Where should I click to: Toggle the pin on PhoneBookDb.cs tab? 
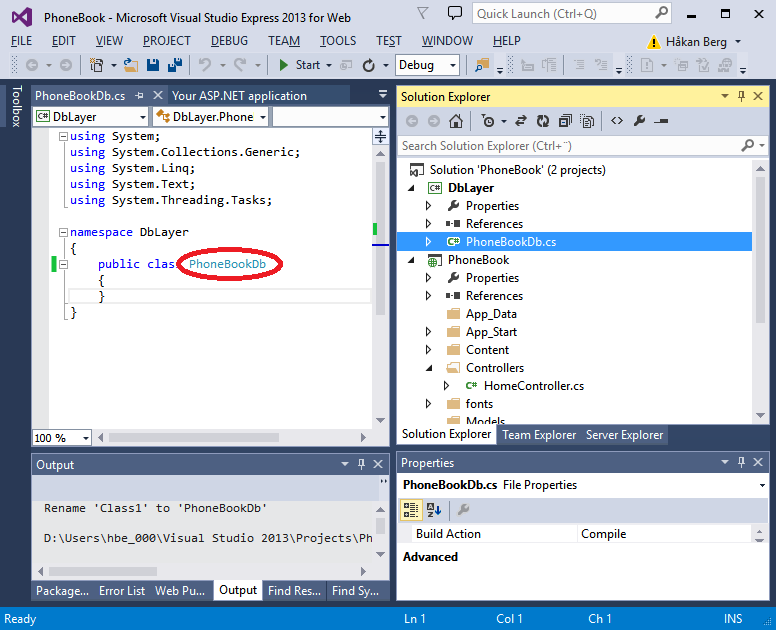click(139, 96)
